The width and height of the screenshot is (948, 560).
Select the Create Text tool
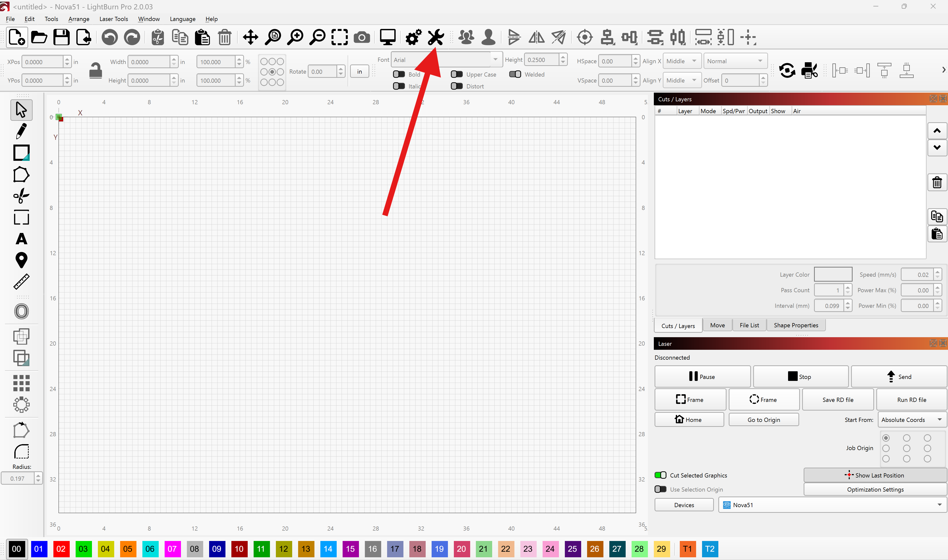click(x=21, y=239)
